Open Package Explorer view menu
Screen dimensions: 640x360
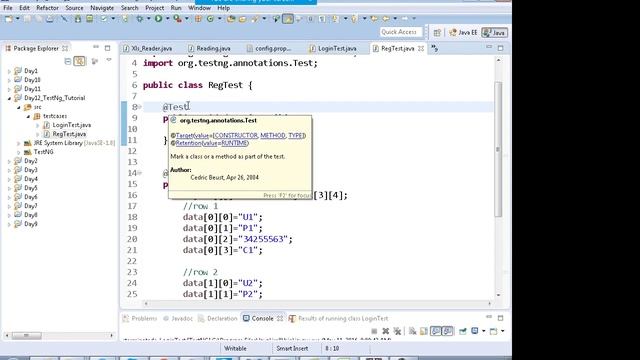[109, 60]
